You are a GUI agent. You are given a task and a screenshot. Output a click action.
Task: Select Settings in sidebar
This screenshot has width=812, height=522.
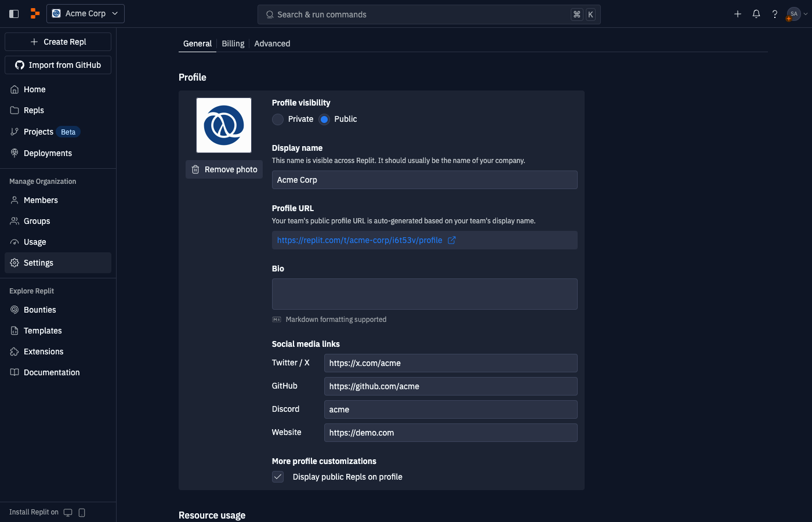(x=58, y=263)
